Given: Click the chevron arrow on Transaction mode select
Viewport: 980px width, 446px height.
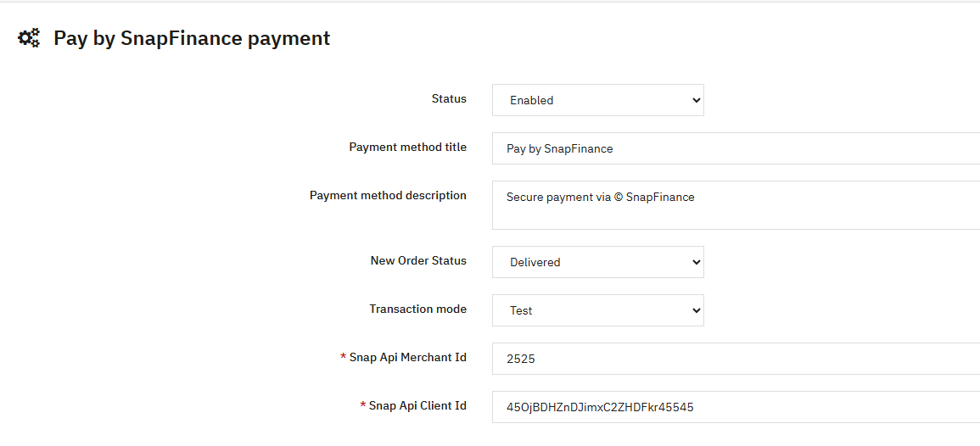Looking at the screenshot, I should [697, 310].
